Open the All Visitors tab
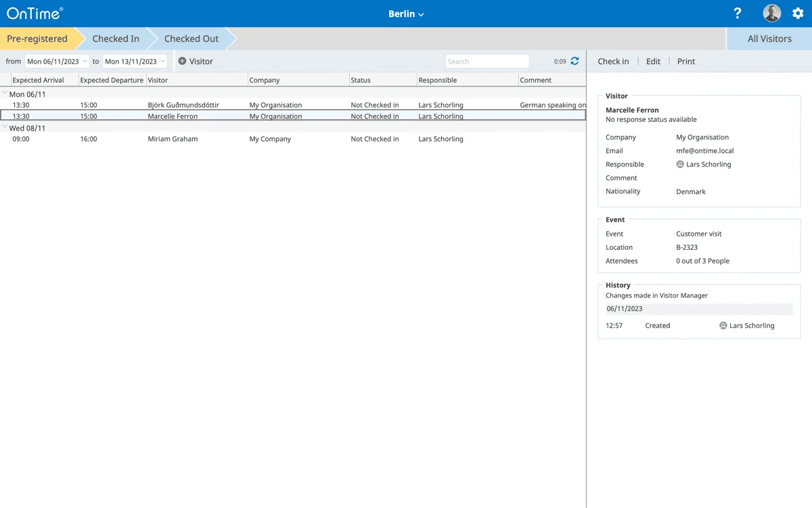Screen dimensions: 812x508 (x=769, y=39)
